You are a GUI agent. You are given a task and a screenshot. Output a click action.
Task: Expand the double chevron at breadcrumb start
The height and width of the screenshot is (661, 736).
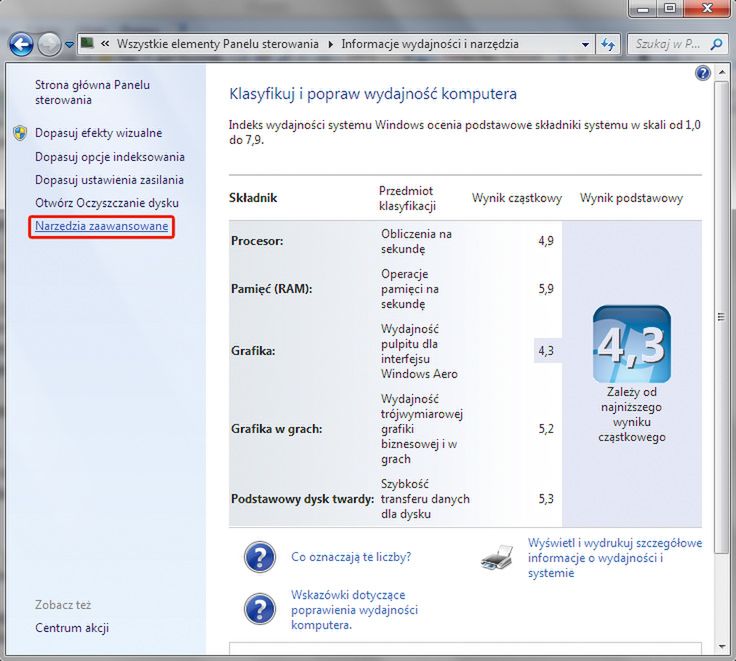click(105, 44)
